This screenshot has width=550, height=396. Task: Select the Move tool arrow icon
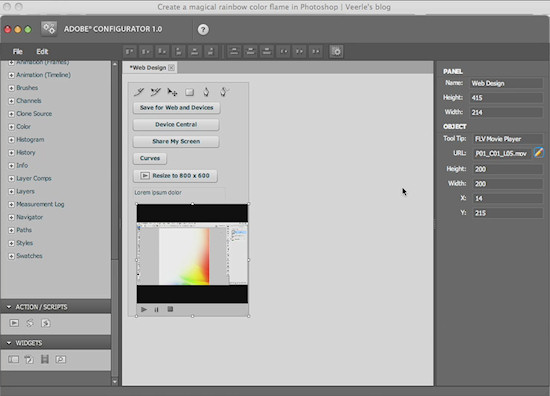pyautogui.click(x=172, y=92)
